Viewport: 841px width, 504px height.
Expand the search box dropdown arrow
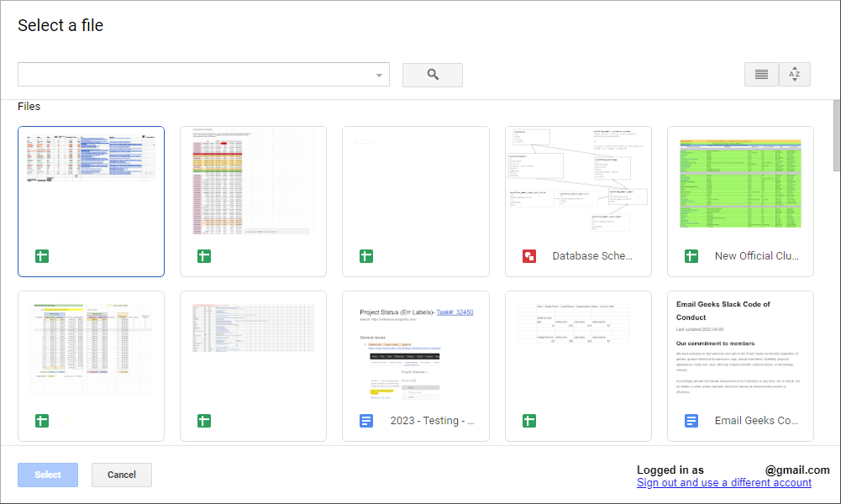coord(379,75)
